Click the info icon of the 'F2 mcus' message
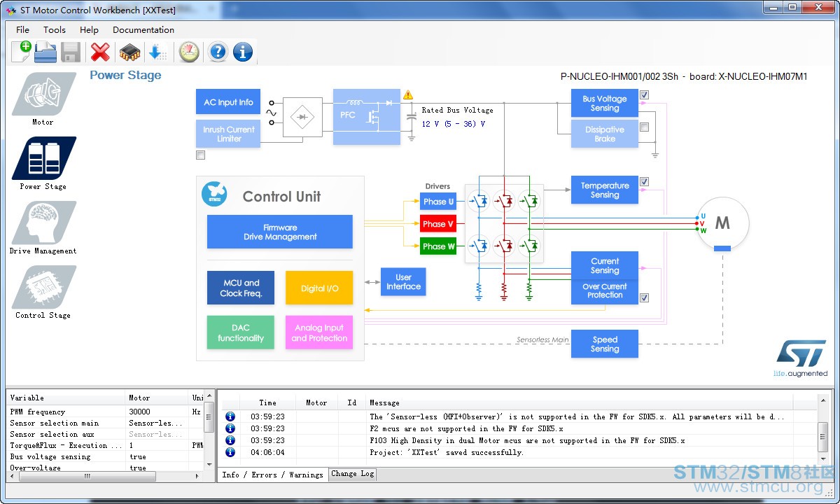The height and width of the screenshot is (504, 840). [230, 428]
